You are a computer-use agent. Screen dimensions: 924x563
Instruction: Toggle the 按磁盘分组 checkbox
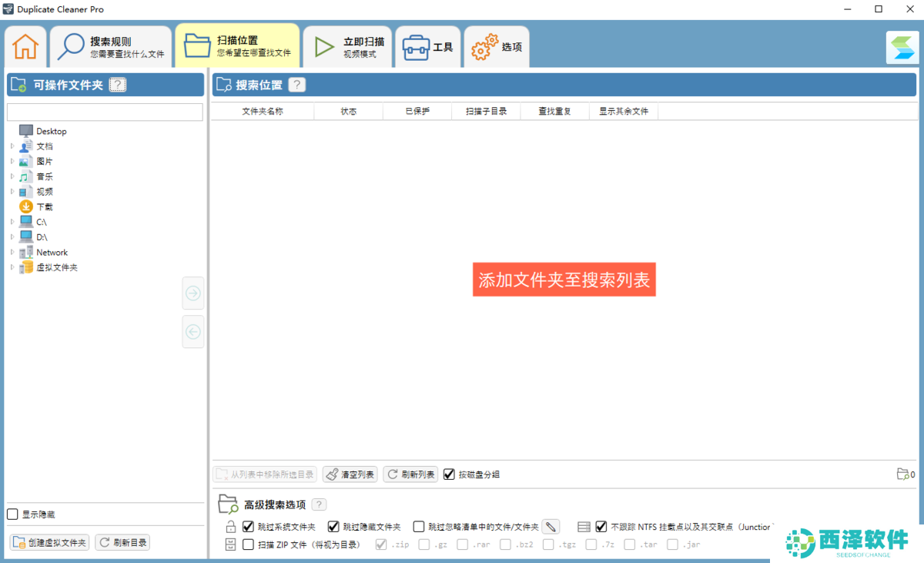click(x=450, y=474)
